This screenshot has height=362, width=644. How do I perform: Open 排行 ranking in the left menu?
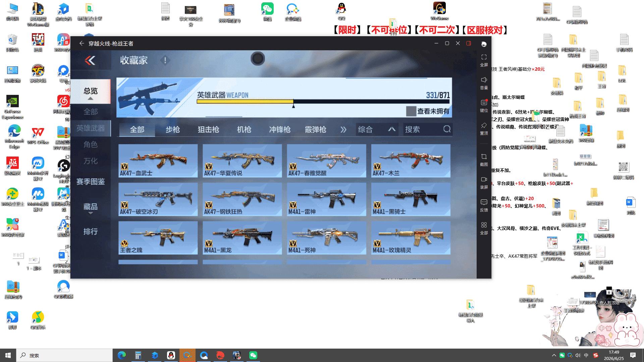pyautogui.click(x=91, y=232)
